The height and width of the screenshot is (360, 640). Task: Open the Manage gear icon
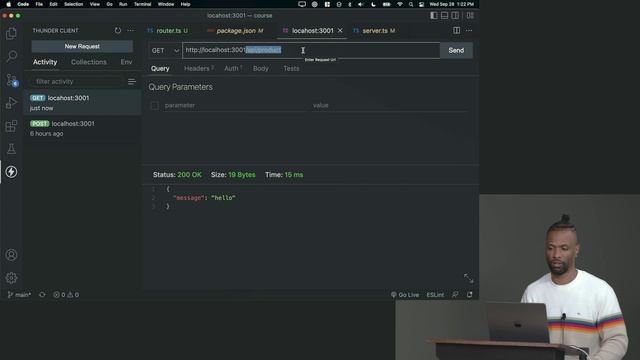click(11, 278)
